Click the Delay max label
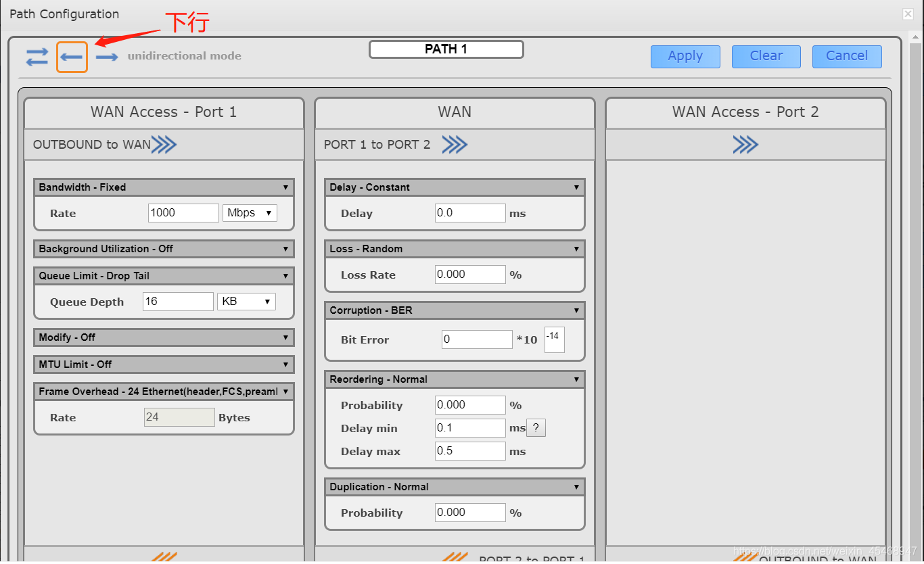 [x=371, y=452]
